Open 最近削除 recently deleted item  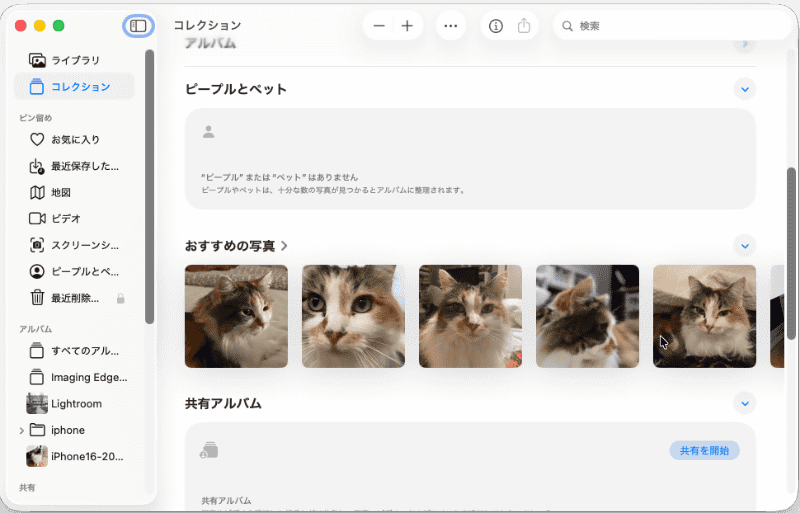click(x=74, y=298)
